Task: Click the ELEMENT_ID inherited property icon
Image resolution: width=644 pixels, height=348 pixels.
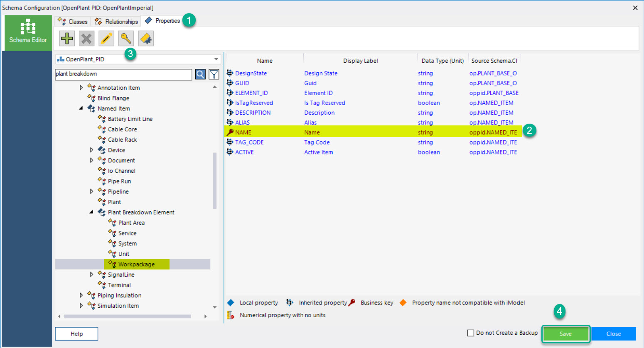Action: point(230,93)
